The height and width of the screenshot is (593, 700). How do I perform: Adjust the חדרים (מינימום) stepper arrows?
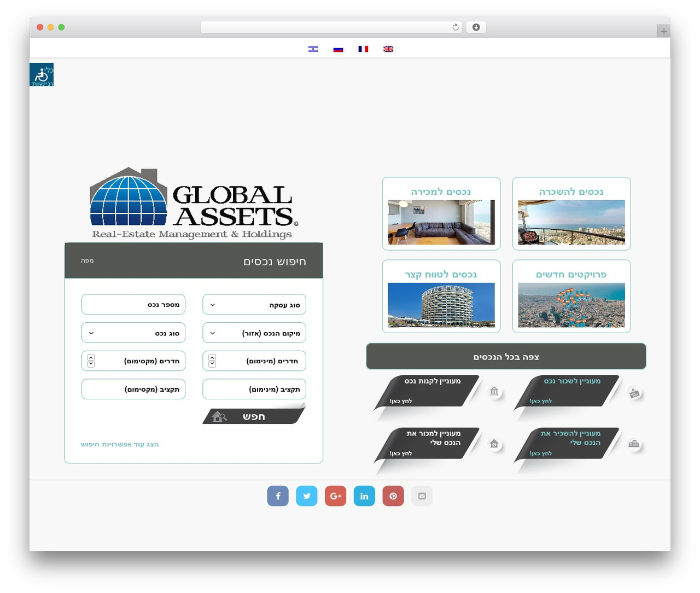click(212, 361)
